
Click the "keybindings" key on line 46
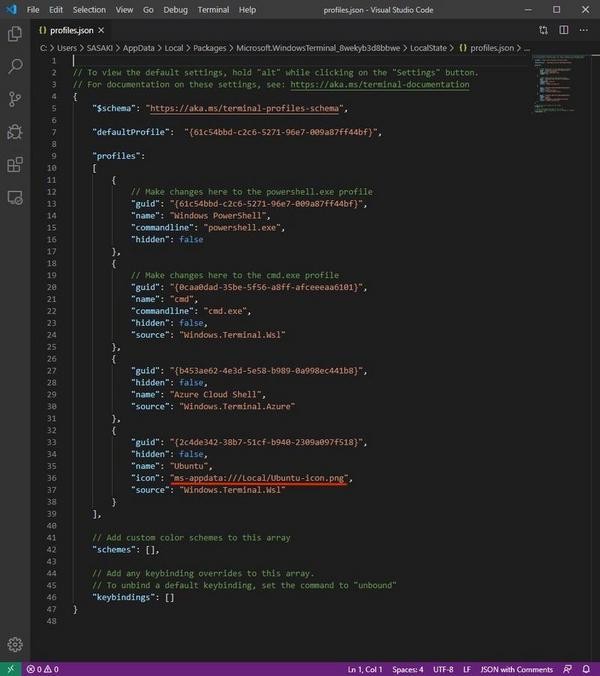point(124,597)
